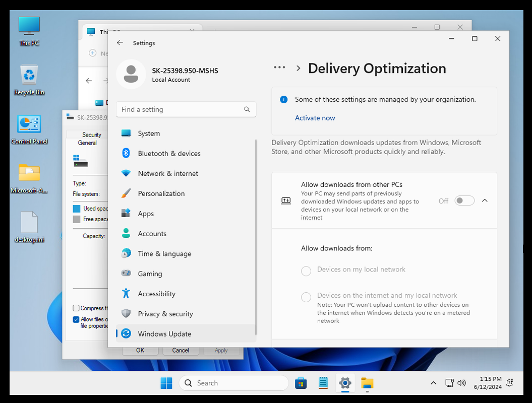The width and height of the screenshot is (532, 403).
Task: Open clock showing 1:15 PM 6/12/2024
Action: (488, 383)
